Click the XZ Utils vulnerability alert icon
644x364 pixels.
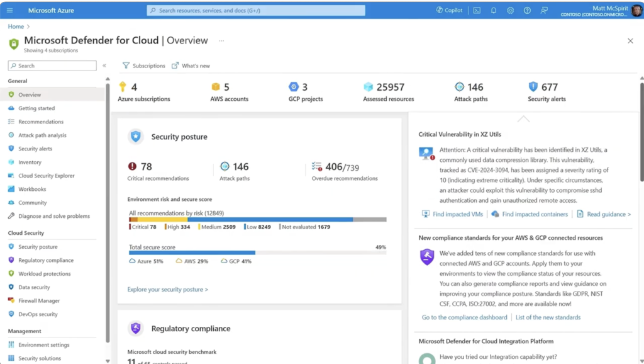tap(427, 154)
